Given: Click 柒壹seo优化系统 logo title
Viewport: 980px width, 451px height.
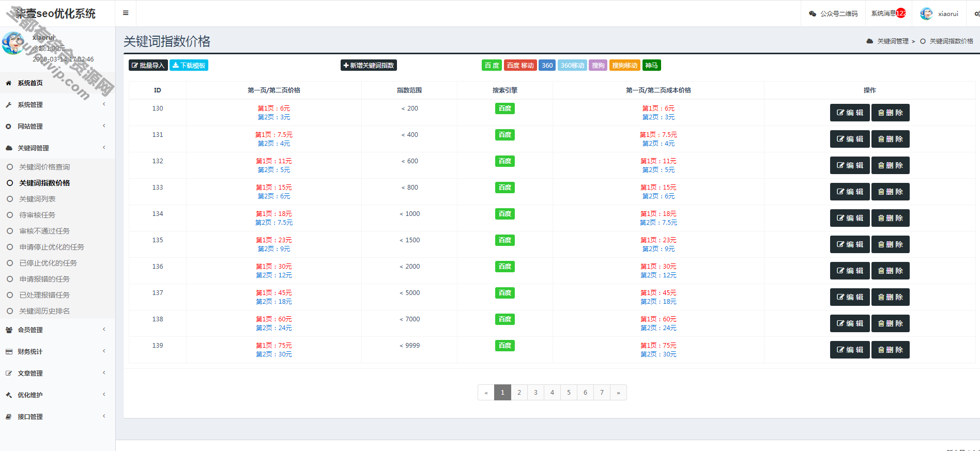Looking at the screenshot, I should (x=56, y=14).
